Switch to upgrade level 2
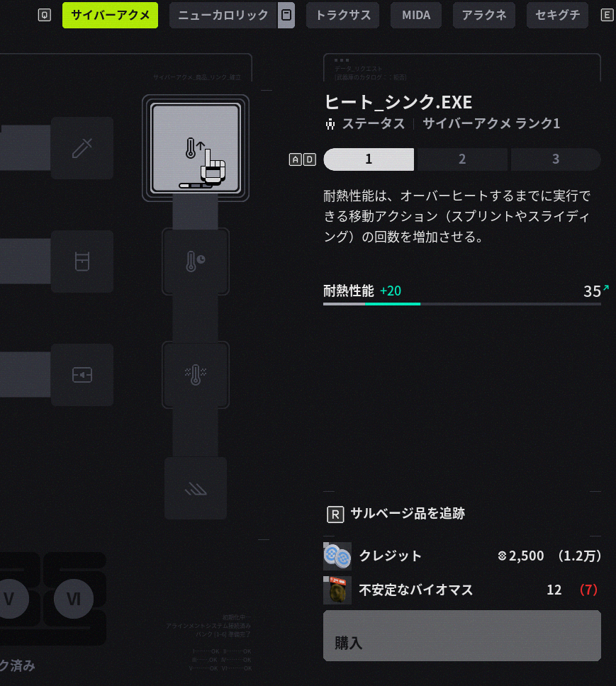The width and height of the screenshot is (616, 686). [462, 159]
